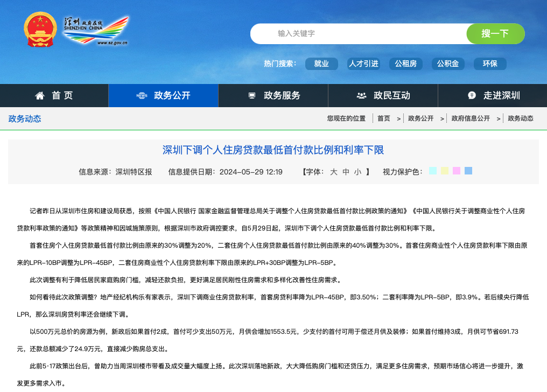Search the hot keyword 公租房
Viewport: 547px width, 392px height.
pyautogui.click(x=406, y=64)
